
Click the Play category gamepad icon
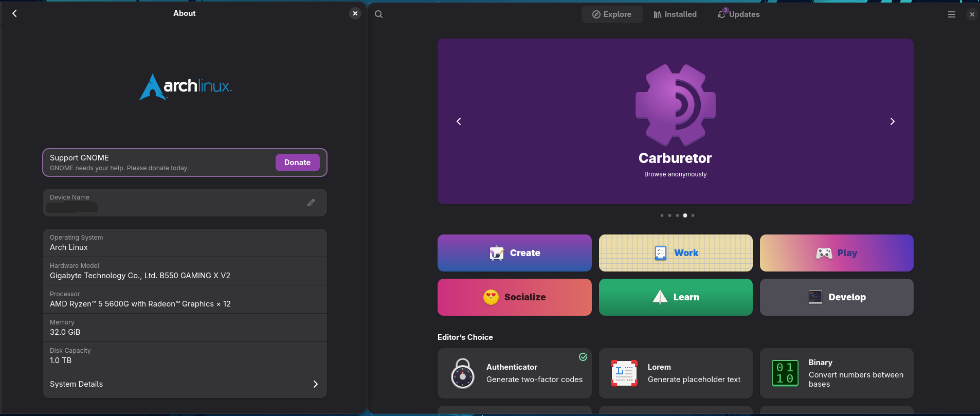pos(824,253)
